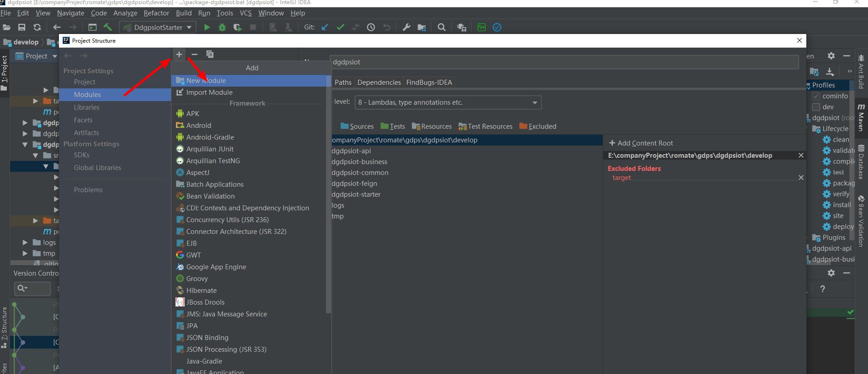This screenshot has width=868, height=374.
Task: Open Project Structure folder icon in toolbar
Action: click(x=422, y=27)
